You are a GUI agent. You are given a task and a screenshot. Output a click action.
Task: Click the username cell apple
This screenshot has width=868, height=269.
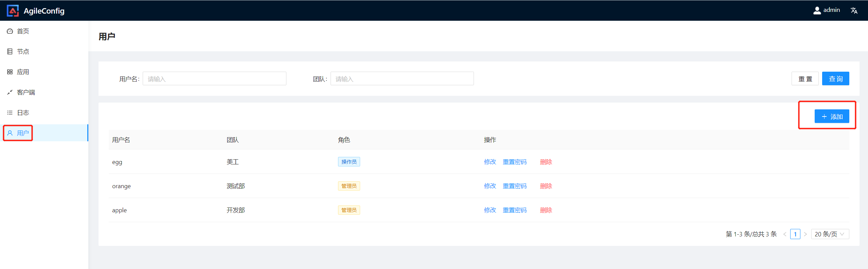119,210
